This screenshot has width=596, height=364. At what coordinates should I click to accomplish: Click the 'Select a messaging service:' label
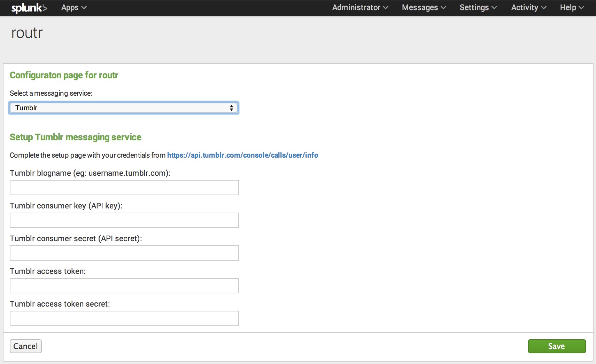(51, 93)
